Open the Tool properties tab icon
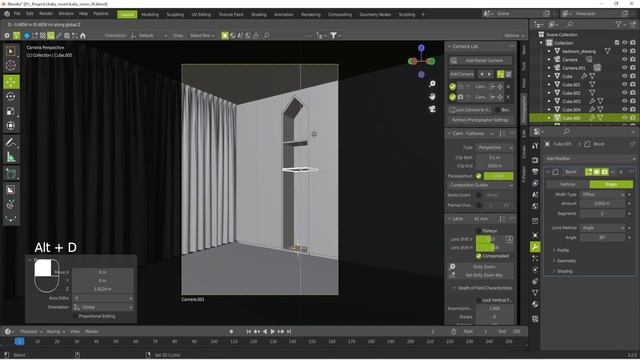Viewport: 640px width, 360px height. [x=535, y=146]
